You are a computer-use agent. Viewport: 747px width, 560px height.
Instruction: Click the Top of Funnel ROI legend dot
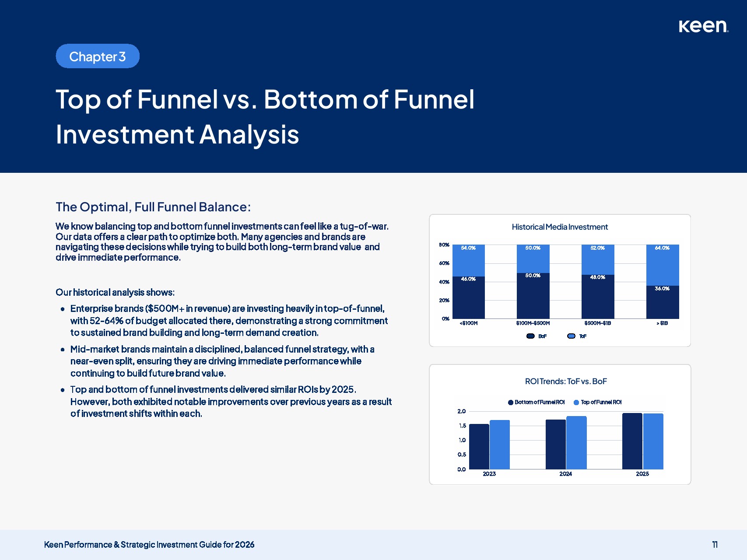[x=576, y=402]
